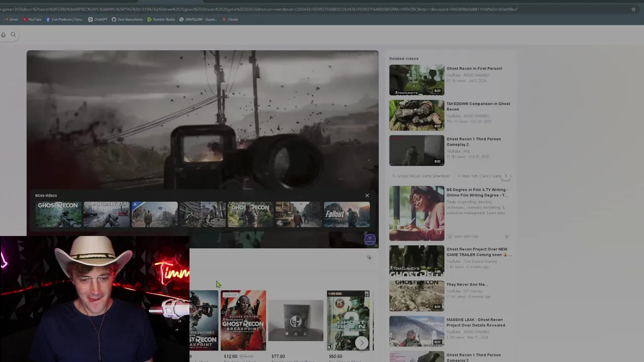Open the Rumble Studio bookmark
644x362 pixels.
(x=161, y=20)
